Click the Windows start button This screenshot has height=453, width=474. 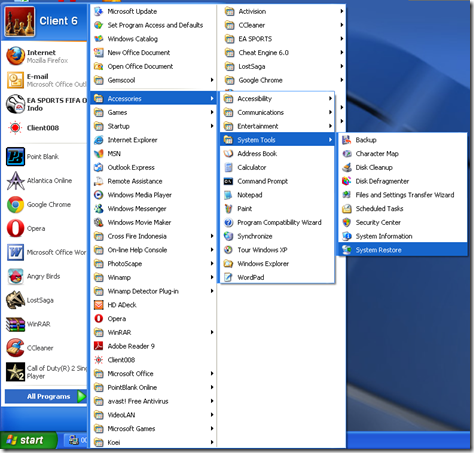tap(28, 440)
